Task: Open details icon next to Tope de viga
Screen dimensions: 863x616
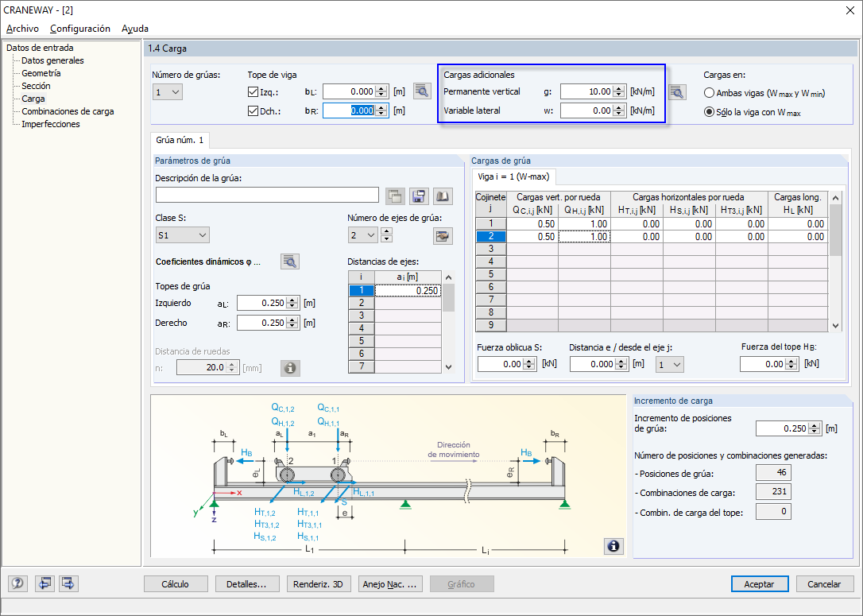Action: [422, 91]
